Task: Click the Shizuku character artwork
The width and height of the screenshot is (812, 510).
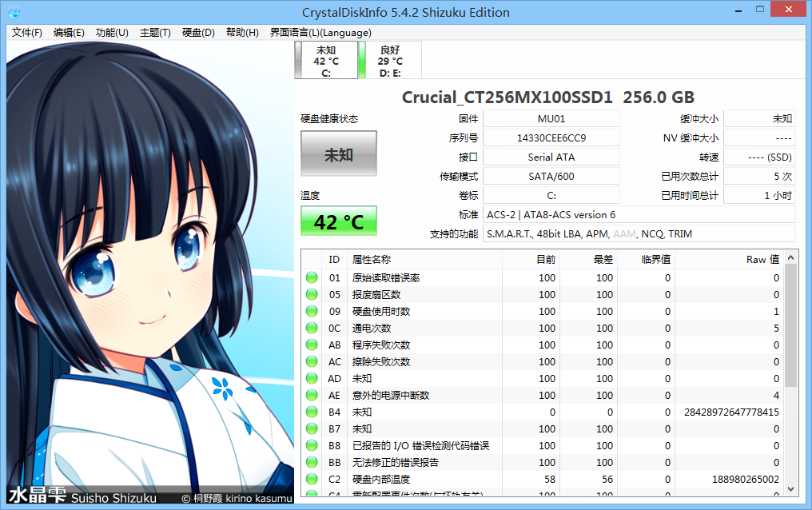Action: (x=150, y=273)
